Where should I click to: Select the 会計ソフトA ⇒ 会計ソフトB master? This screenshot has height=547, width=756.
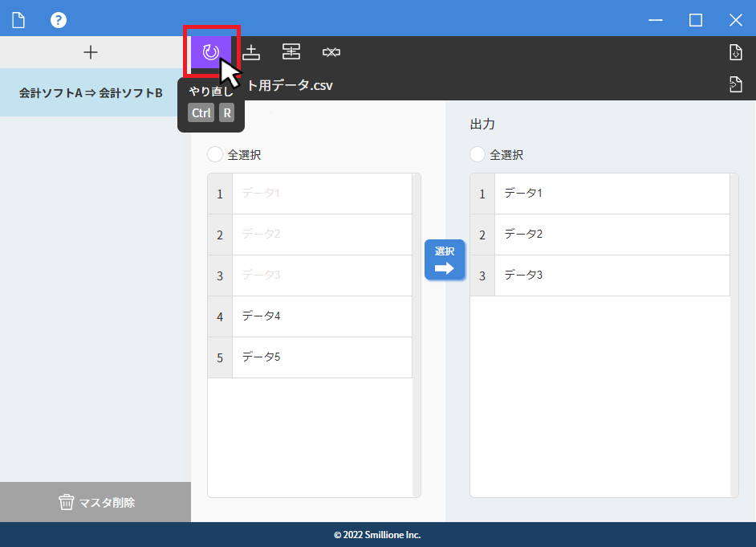(x=91, y=93)
